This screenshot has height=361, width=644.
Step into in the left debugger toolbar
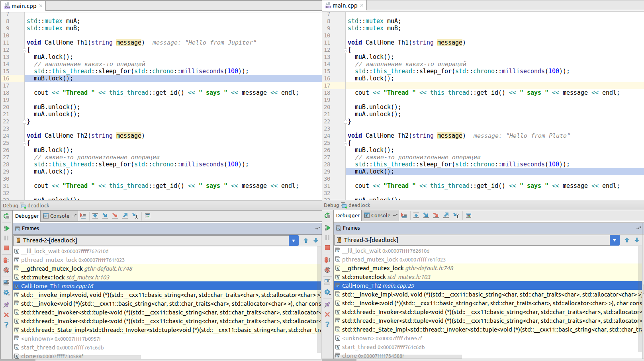coord(105,216)
